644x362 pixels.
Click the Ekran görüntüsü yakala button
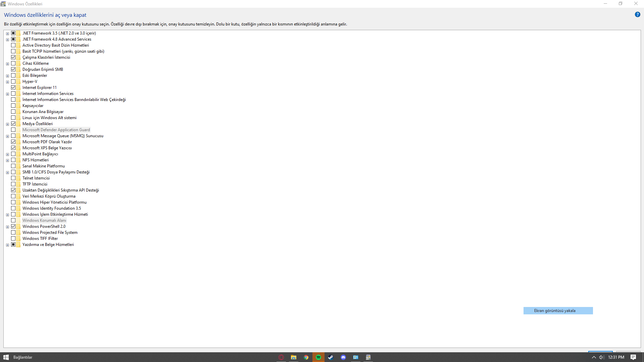(558, 311)
